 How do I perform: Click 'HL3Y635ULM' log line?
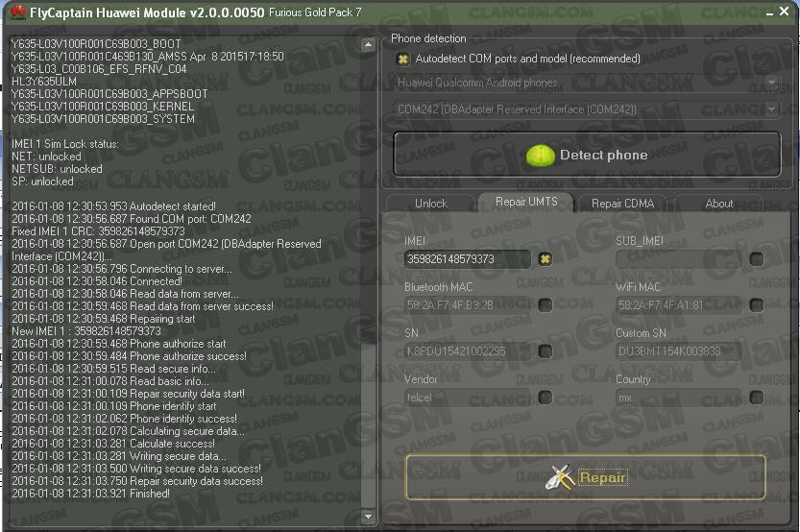pos(44,81)
